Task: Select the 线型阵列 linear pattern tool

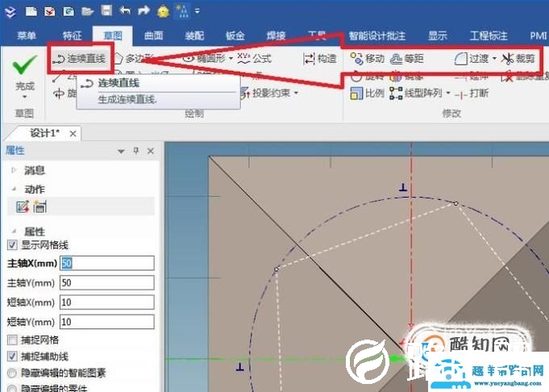Action: [416, 94]
